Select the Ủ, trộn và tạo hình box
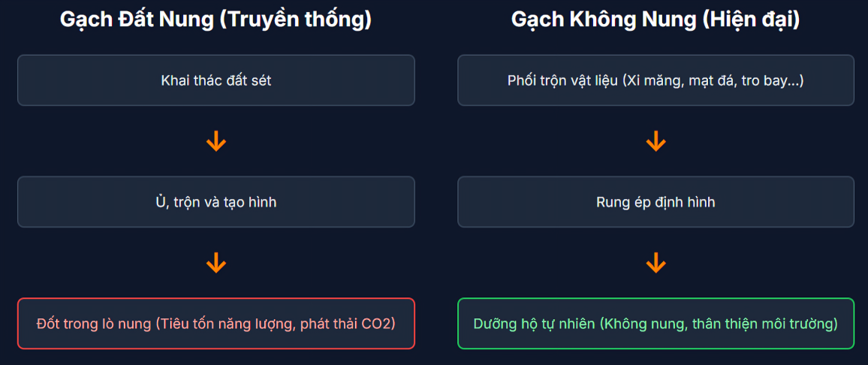The height and width of the screenshot is (365, 868). click(x=216, y=202)
